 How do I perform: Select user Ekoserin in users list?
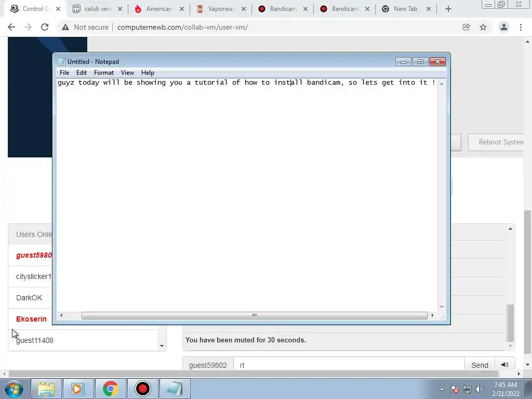[x=31, y=319]
